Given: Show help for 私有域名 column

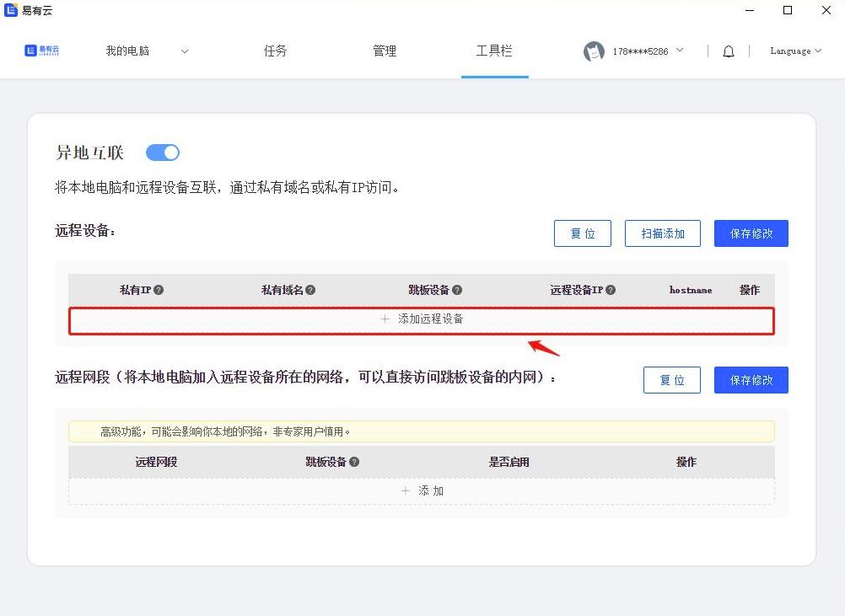Looking at the screenshot, I should click(x=310, y=290).
